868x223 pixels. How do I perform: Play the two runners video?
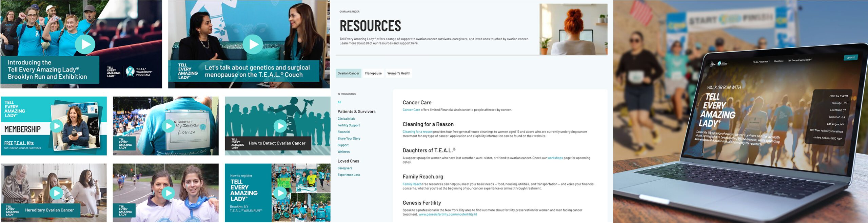(x=168, y=193)
